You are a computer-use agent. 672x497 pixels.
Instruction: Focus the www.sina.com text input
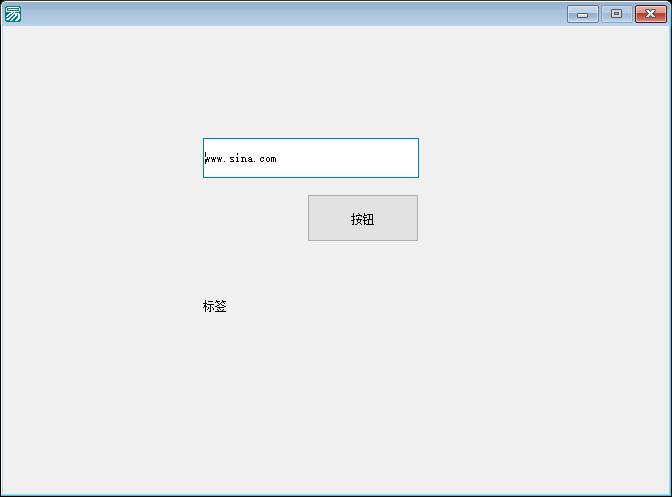point(311,158)
